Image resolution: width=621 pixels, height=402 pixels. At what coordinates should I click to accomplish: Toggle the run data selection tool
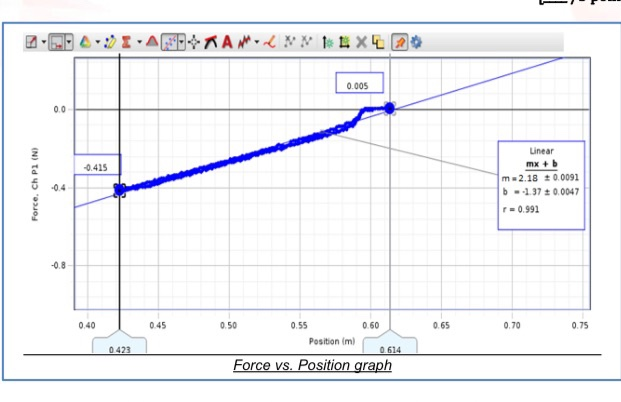point(57,42)
